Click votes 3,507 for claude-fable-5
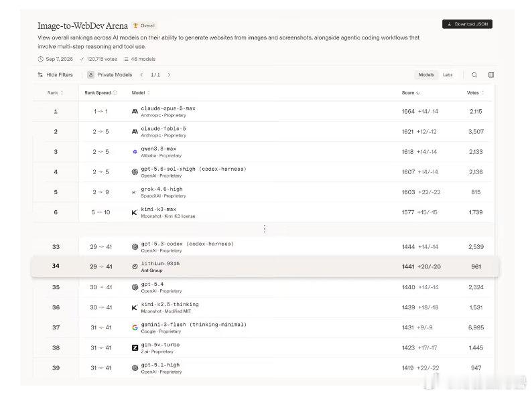Viewport: 532px width, 395px height. coord(476,131)
